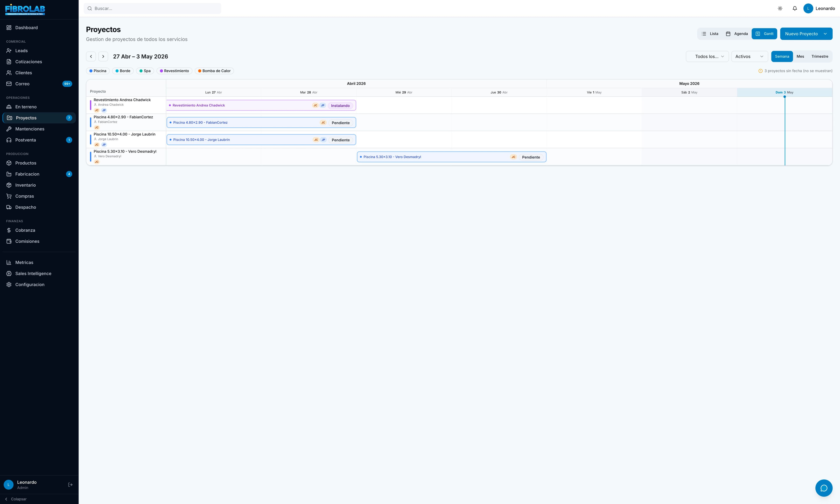The height and width of the screenshot is (504, 840).
Task: Expand the Nuevo Proyecto dropdown arrow
Action: (x=825, y=34)
